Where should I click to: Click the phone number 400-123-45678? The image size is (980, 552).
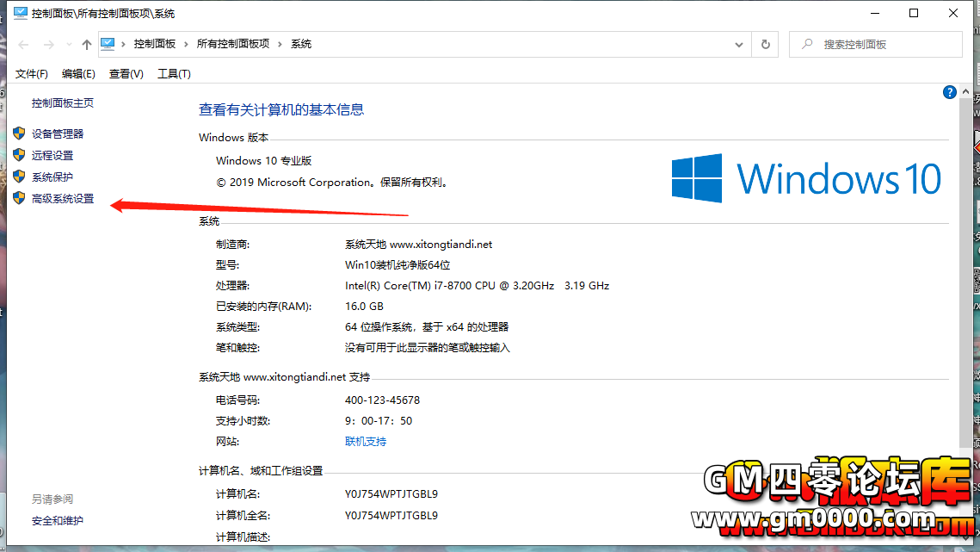click(x=383, y=400)
